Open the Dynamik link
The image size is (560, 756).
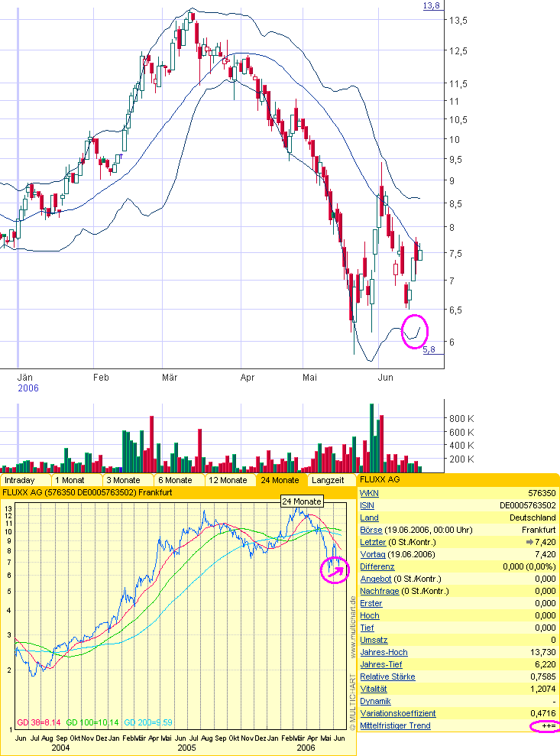(375, 701)
